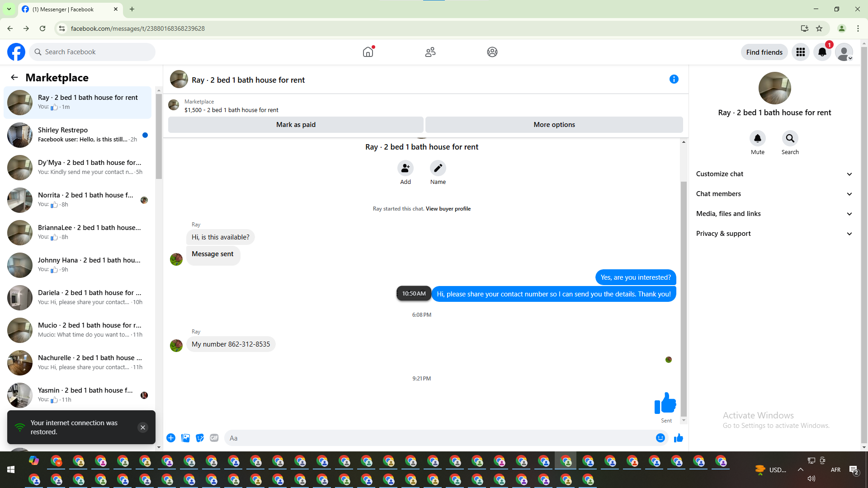Image resolution: width=868 pixels, height=488 pixels.
Task: Open the Chrome tab search dropdown
Action: (9, 9)
